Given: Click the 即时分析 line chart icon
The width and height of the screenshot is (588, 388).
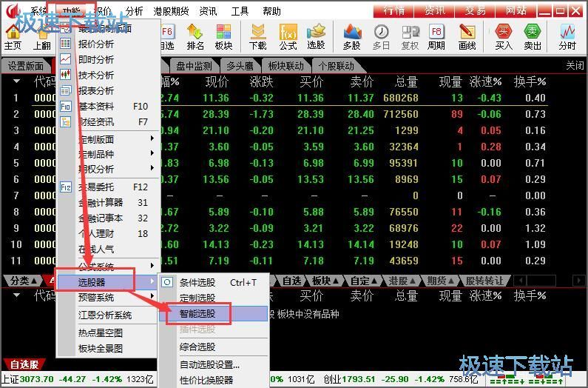Looking at the screenshot, I should click(x=66, y=59).
